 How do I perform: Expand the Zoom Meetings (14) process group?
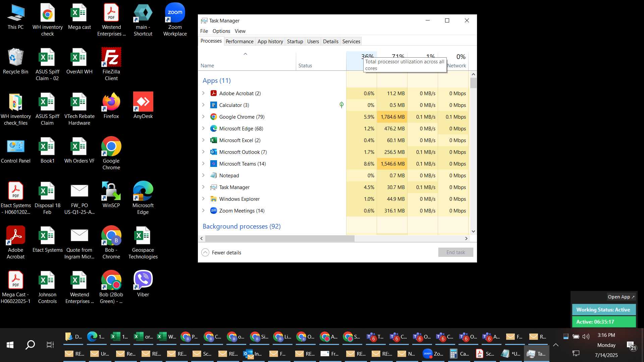point(203,210)
